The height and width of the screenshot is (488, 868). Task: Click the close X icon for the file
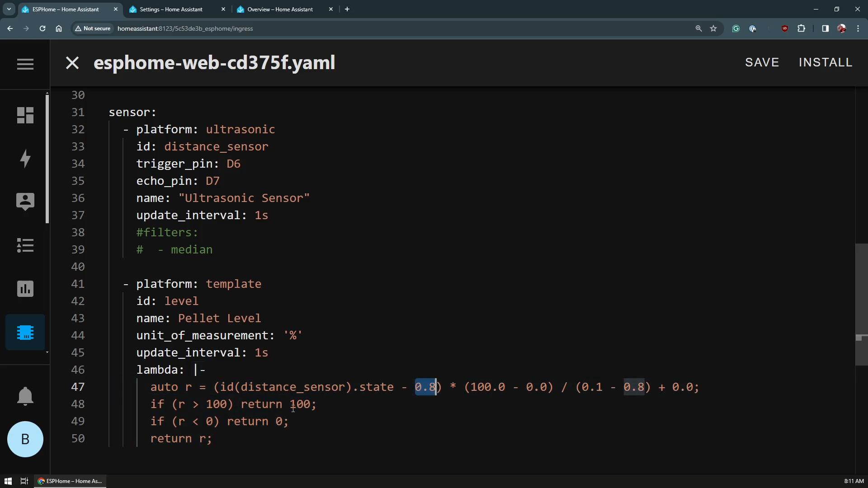[x=71, y=62]
